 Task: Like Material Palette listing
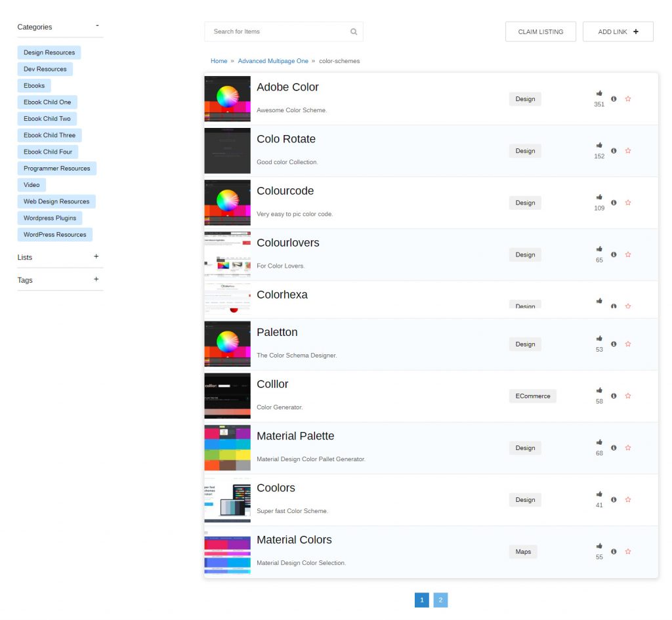pos(599,442)
